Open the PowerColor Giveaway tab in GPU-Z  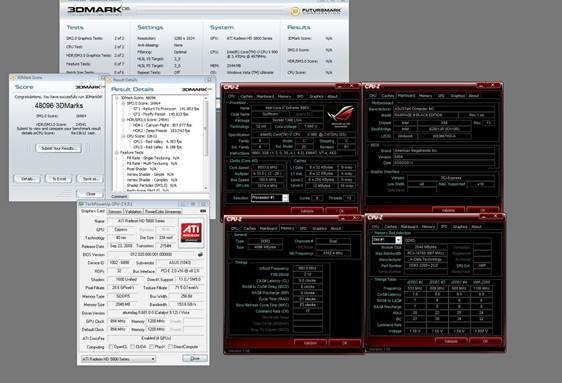tap(163, 212)
